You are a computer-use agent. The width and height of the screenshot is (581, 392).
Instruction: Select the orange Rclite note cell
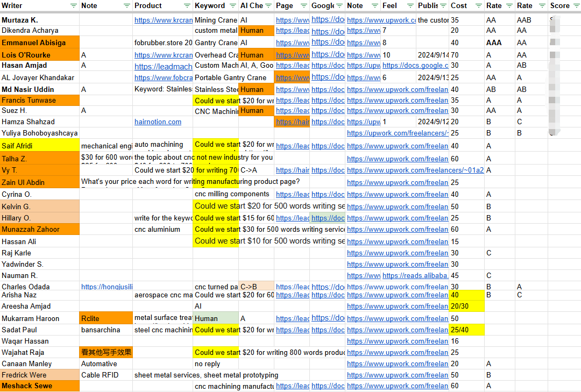click(x=107, y=318)
